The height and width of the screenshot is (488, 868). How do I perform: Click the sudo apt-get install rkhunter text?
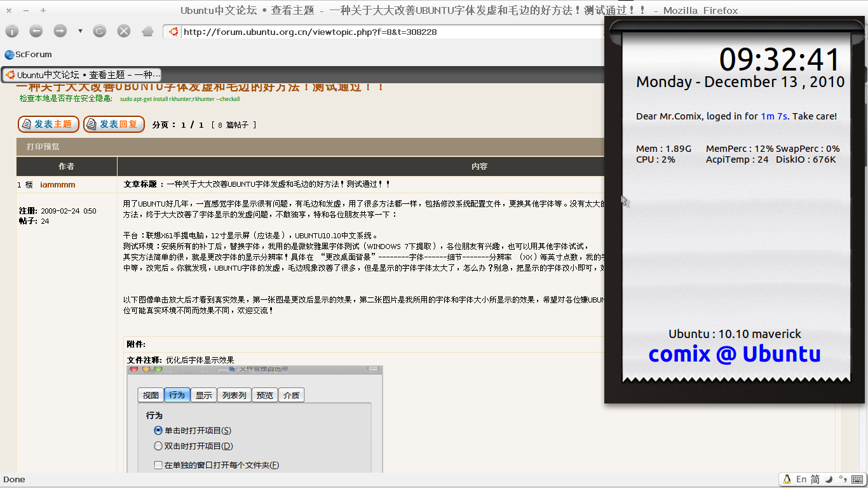(x=180, y=99)
